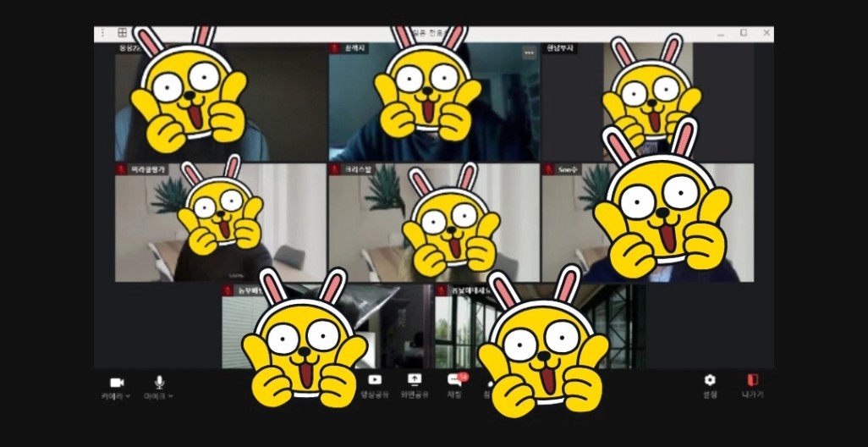The image size is (868, 447).
Task: Mute or unmute with the 마이크 icon
Action: click(x=159, y=382)
